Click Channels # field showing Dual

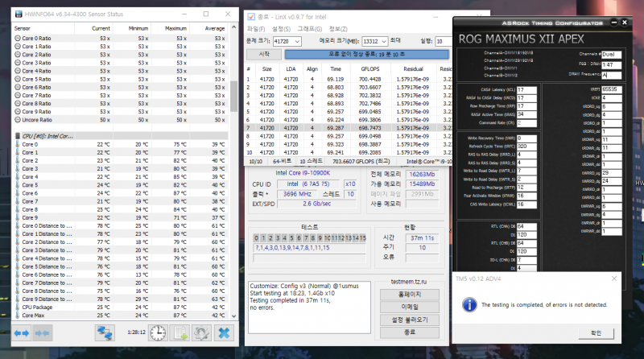coord(612,54)
